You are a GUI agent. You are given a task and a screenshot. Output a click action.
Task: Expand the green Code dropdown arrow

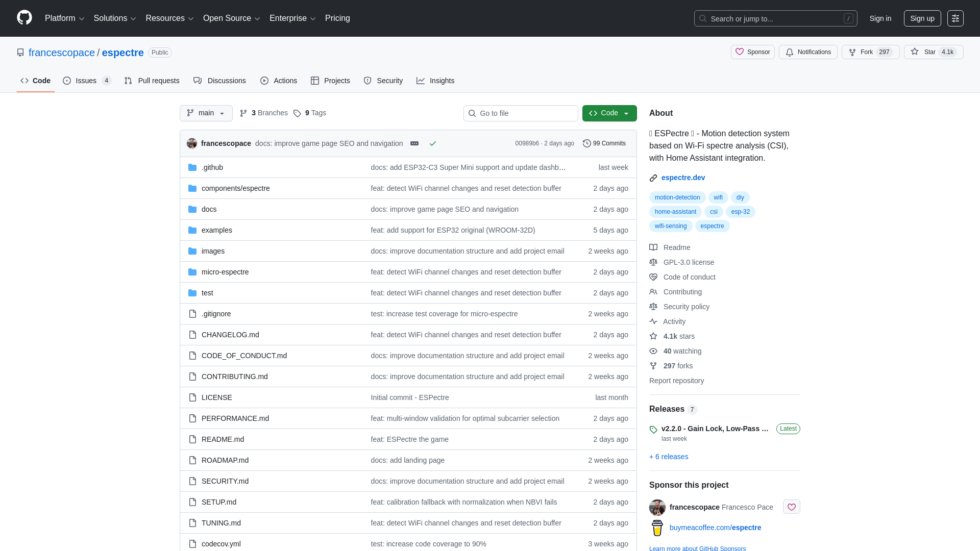point(627,113)
